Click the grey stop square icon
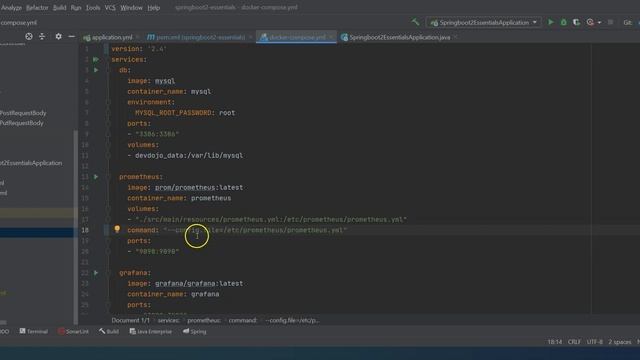640x360 pixels. pyautogui.click(x=610, y=22)
